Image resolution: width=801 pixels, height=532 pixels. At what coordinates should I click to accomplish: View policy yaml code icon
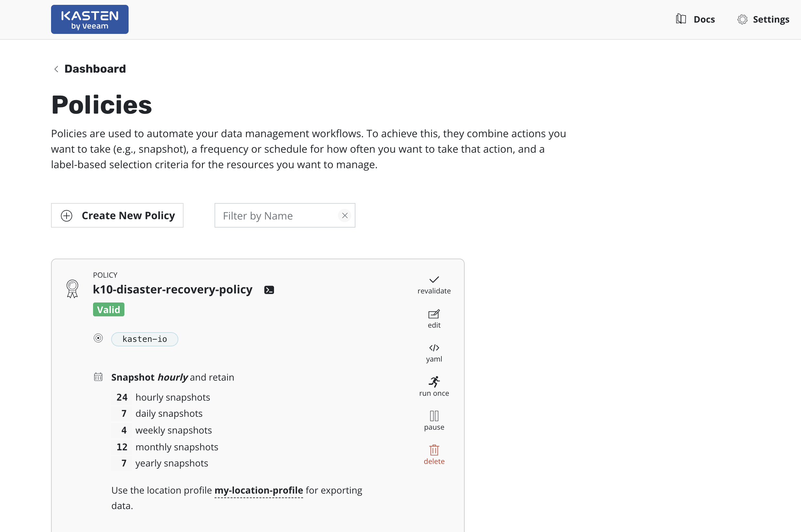[434, 348]
